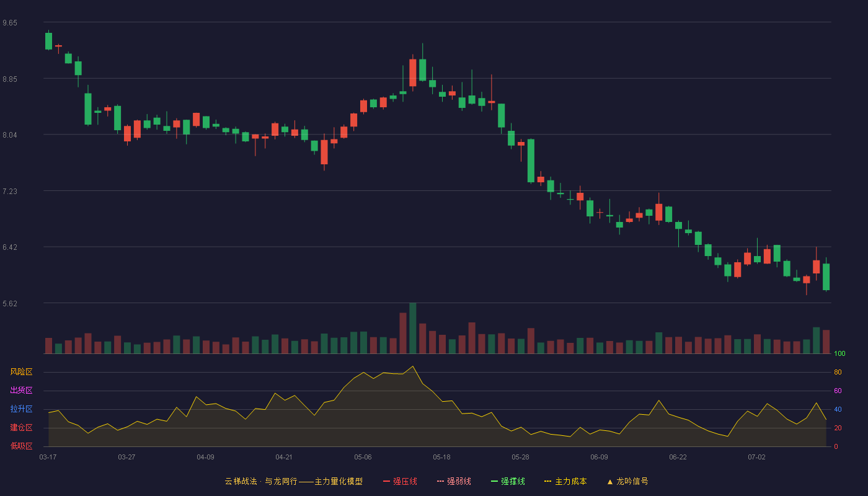
Task: Toggle the 龙吟信号 legend series
Action: [x=627, y=481]
